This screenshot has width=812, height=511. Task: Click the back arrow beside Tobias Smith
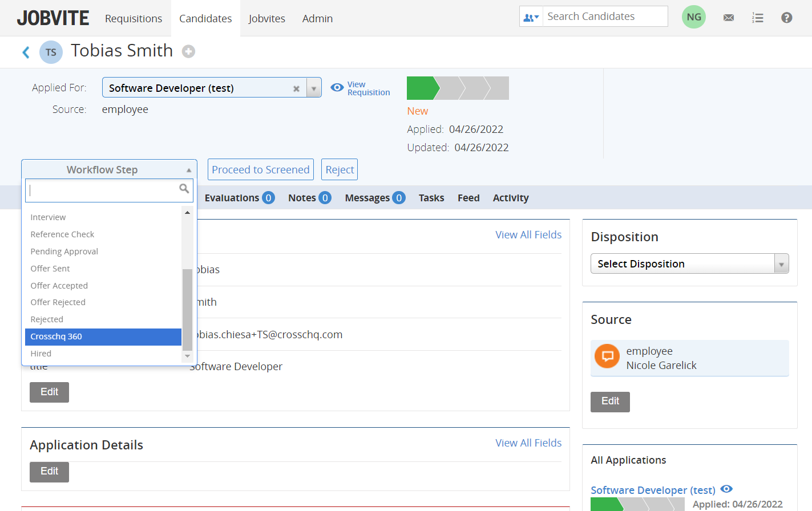pyautogui.click(x=26, y=51)
